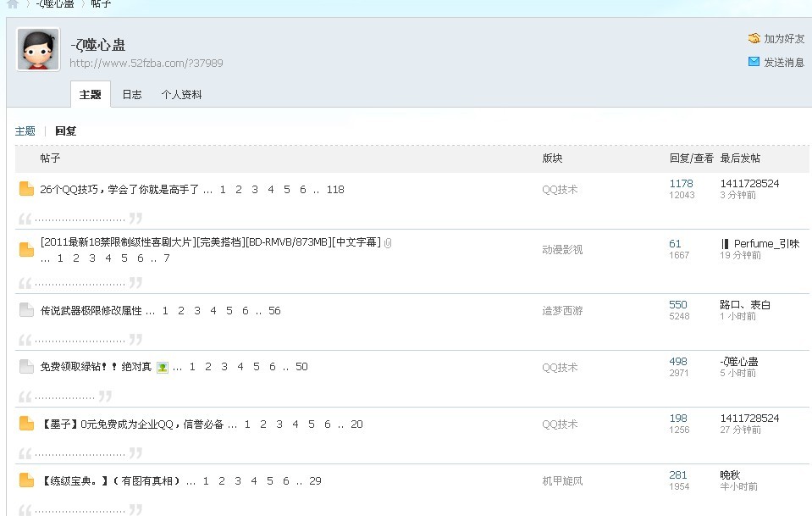Click the 最后发帖 column header
This screenshot has height=516, width=812.
(740, 158)
